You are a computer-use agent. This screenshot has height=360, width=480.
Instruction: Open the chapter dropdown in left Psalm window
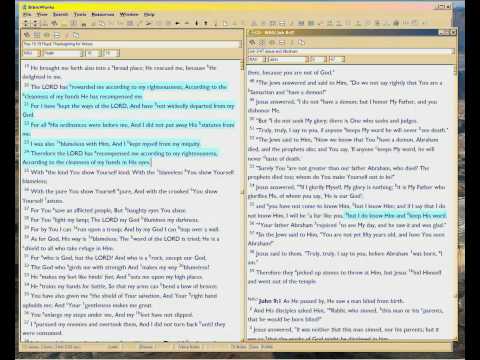[93, 53]
